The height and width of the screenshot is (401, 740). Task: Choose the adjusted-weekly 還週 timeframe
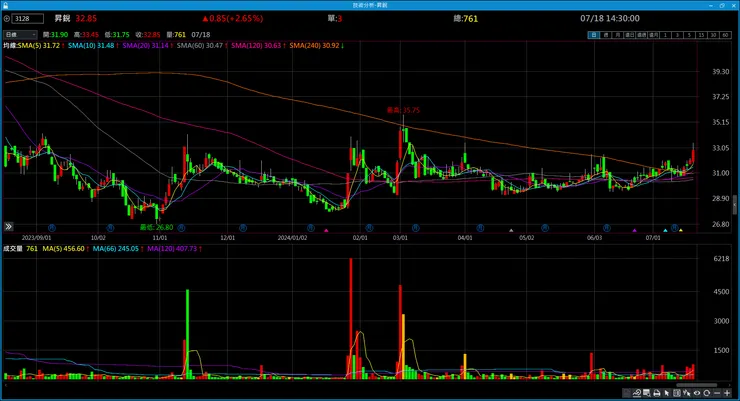[641, 35]
